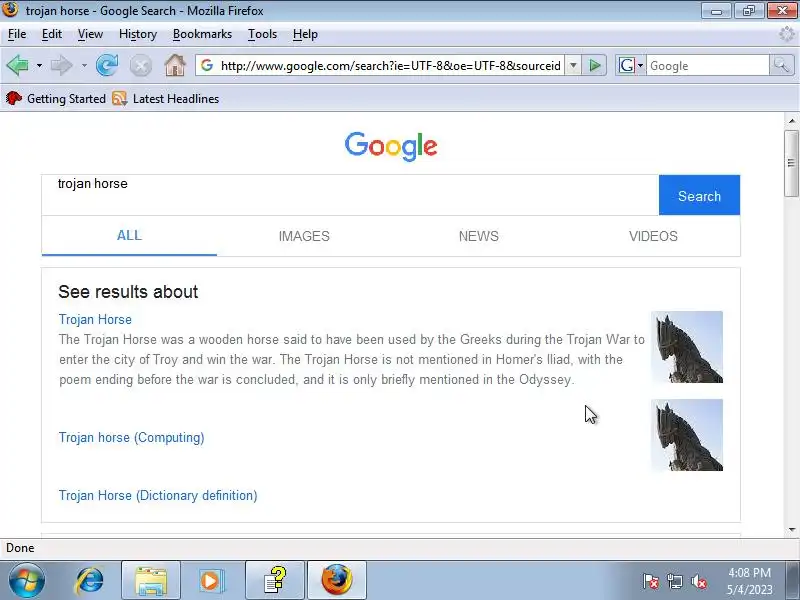Image resolution: width=800 pixels, height=600 pixels.
Task: Open the Bookmarks menu
Action: 202,34
